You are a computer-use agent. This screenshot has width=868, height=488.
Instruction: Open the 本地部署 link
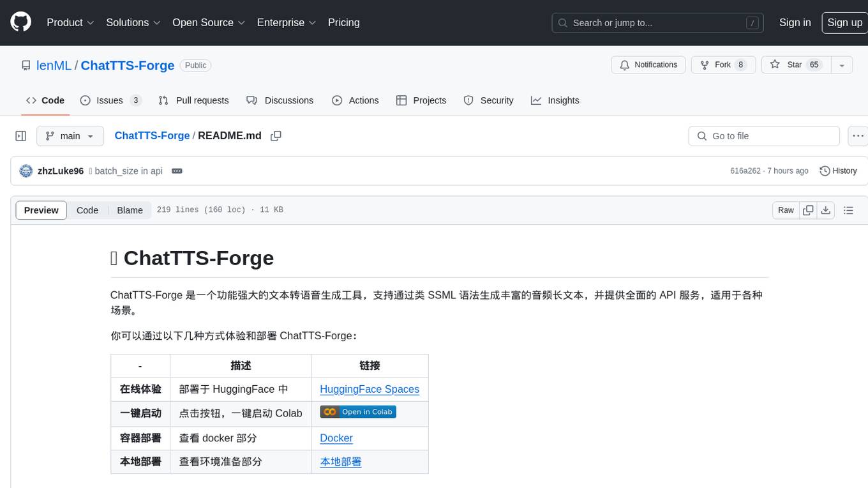tap(341, 461)
